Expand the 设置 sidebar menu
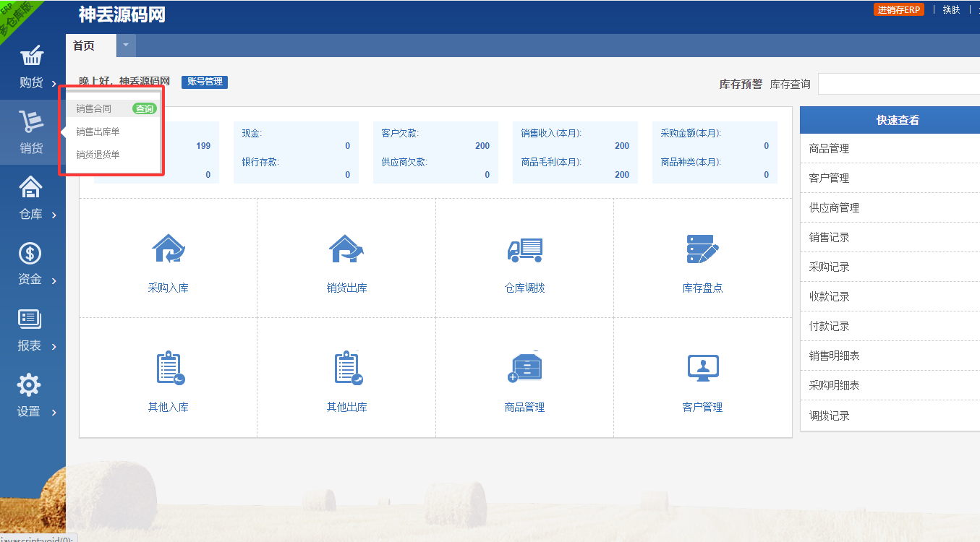Screen dimensions: 980x542 pyautogui.click(x=30, y=397)
